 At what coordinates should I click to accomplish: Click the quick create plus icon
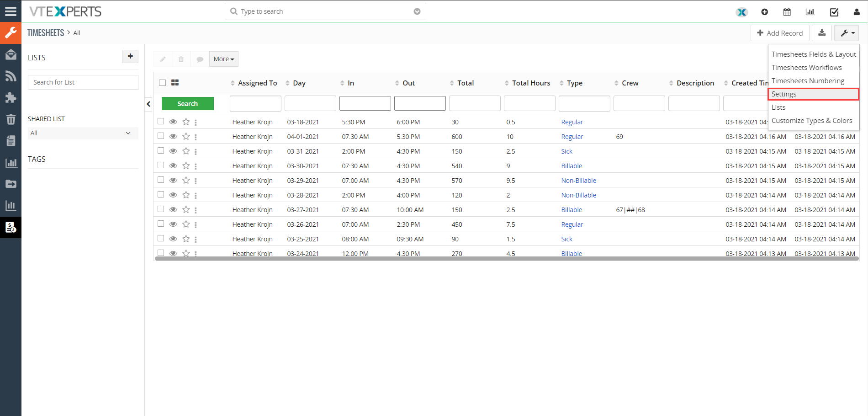coord(764,12)
